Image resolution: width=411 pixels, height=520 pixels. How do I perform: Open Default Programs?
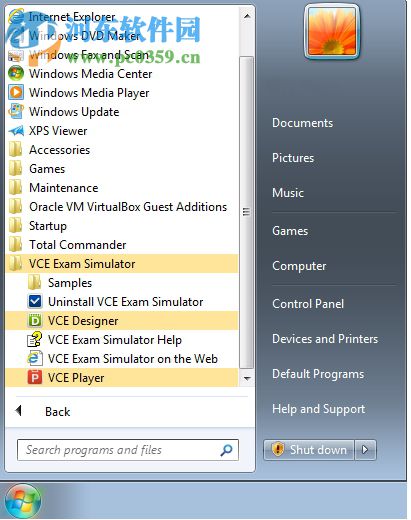pyautogui.click(x=318, y=374)
